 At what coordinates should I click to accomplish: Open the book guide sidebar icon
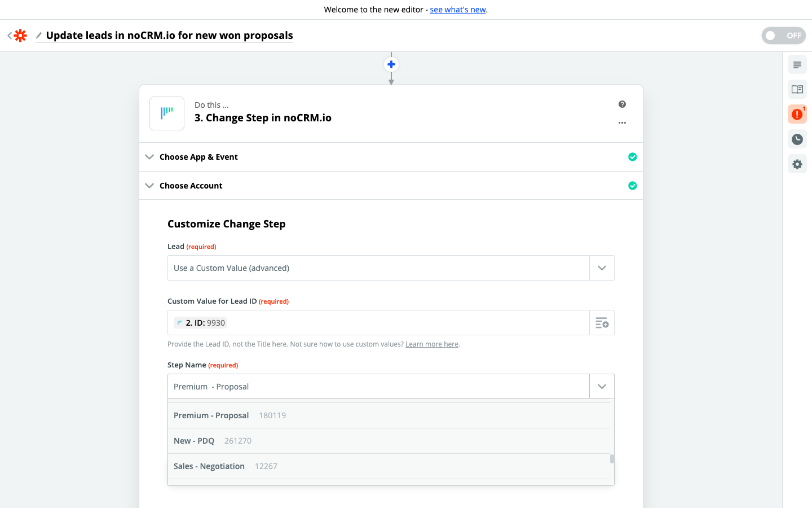click(x=797, y=90)
